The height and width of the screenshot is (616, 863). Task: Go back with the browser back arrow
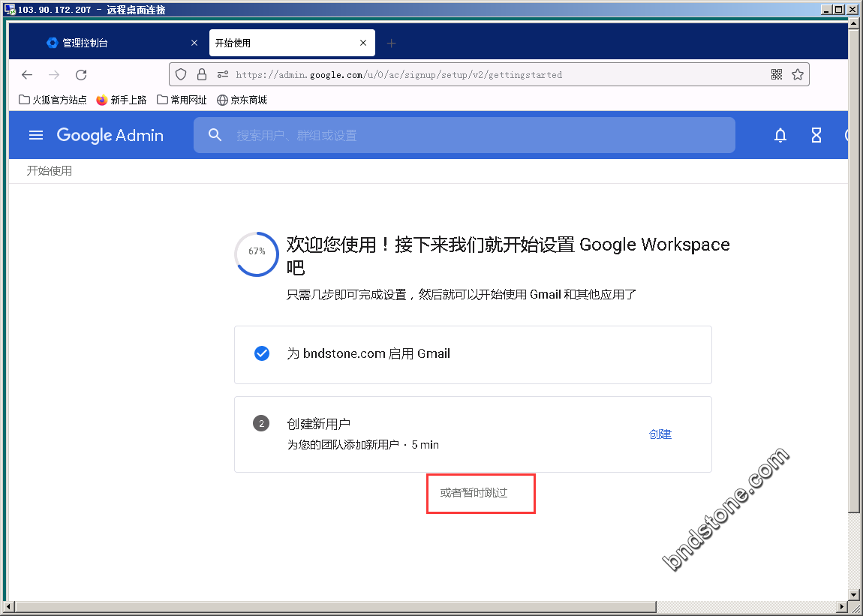(x=27, y=75)
